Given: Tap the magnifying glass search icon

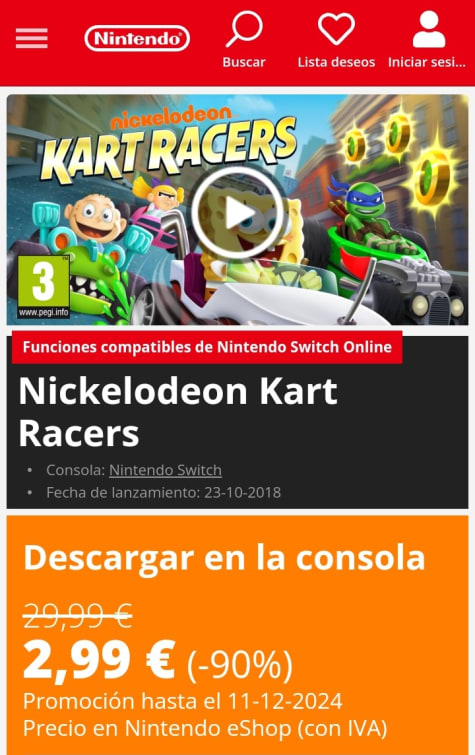Looking at the screenshot, I should (x=244, y=29).
